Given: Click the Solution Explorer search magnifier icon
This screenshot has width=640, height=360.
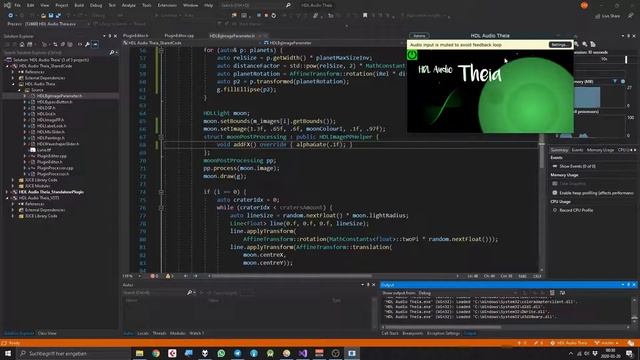Looking at the screenshot, I should (x=111, y=53).
